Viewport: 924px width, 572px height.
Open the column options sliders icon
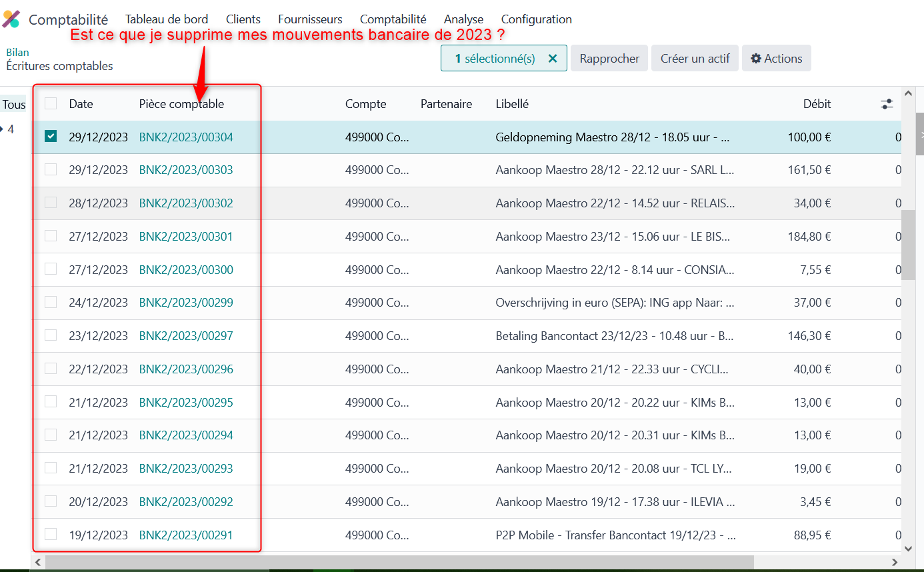click(887, 104)
